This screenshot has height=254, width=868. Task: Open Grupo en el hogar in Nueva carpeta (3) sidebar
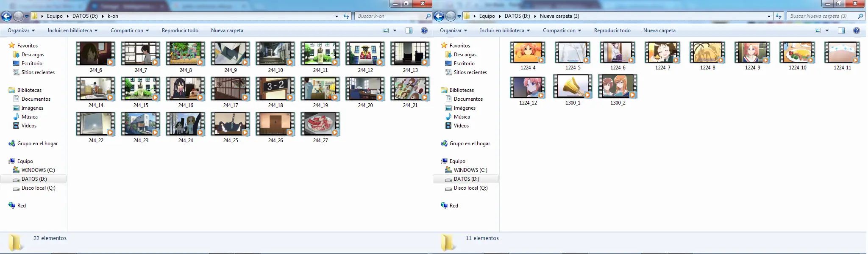(x=470, y=144)
